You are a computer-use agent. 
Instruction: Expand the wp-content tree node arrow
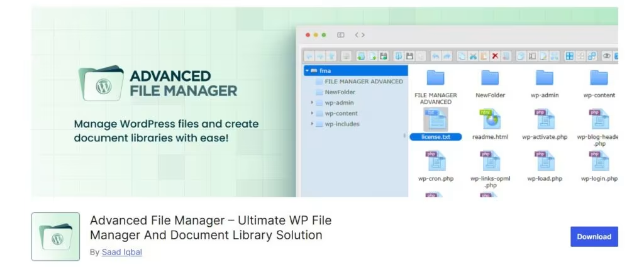point(312,113)
